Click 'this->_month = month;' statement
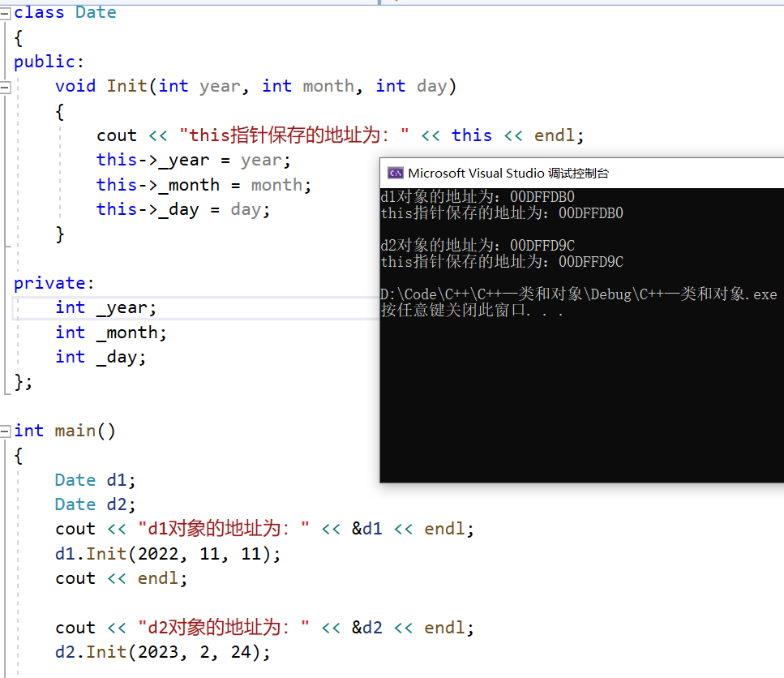Screen dimensions: 784x678 pos(204,185)
